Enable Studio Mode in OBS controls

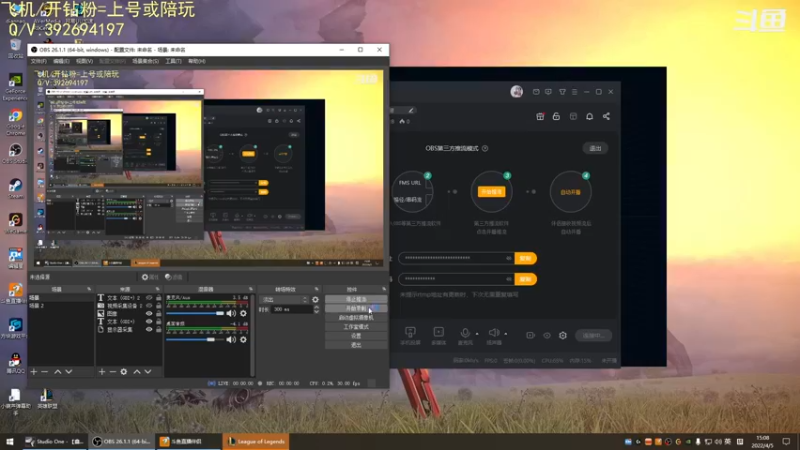click(356, 327)
